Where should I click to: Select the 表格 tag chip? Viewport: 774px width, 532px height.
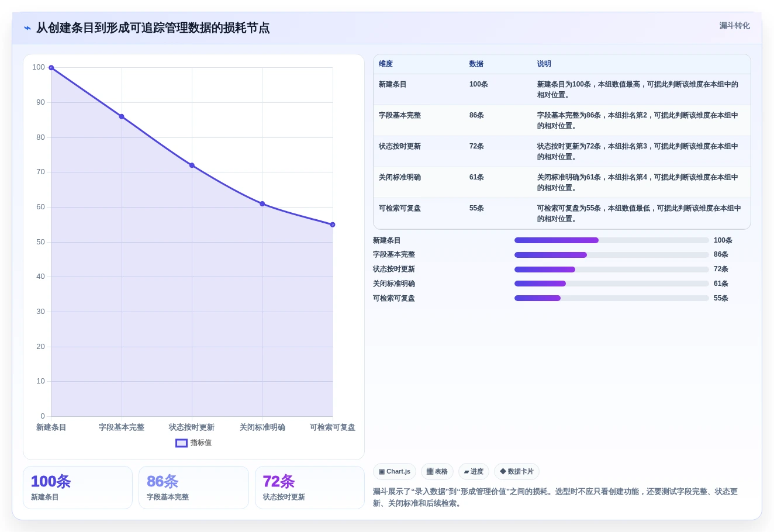coord(437,472)
